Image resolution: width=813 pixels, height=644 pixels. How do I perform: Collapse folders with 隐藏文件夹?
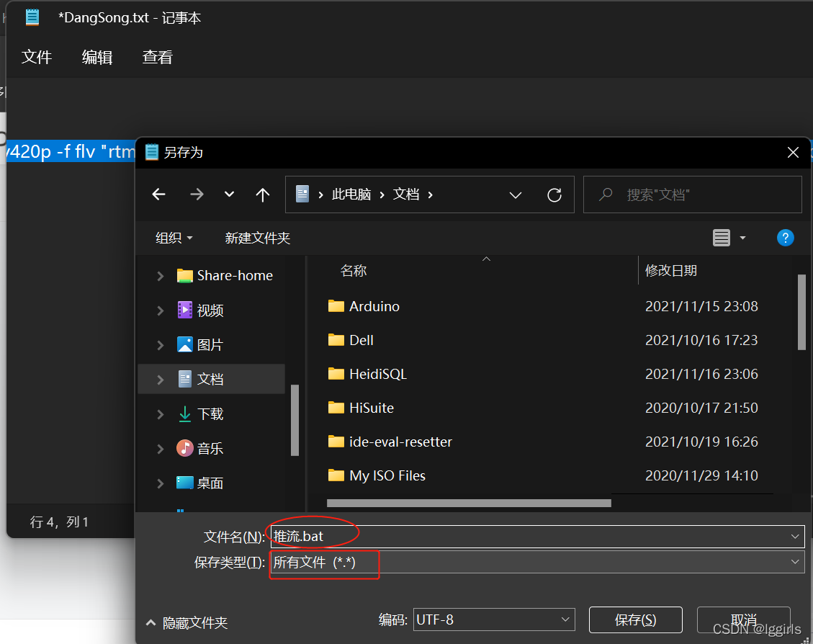(x=187, y=622)
